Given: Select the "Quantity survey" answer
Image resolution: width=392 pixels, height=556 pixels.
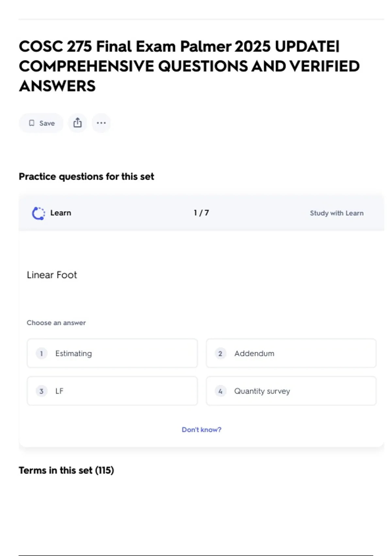Looking at the screenshot, I should point(291,391).
